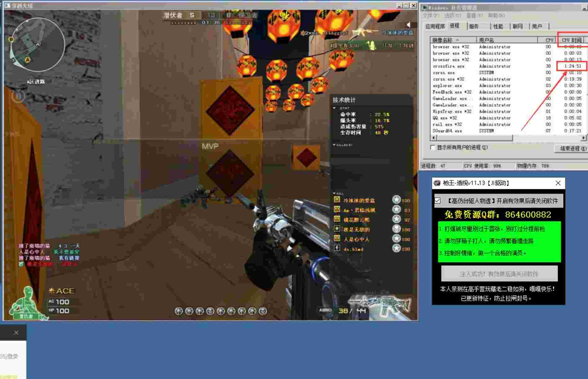
Task: Switch to 应用程序 tab in Task Manager
Action: point(435,26)
